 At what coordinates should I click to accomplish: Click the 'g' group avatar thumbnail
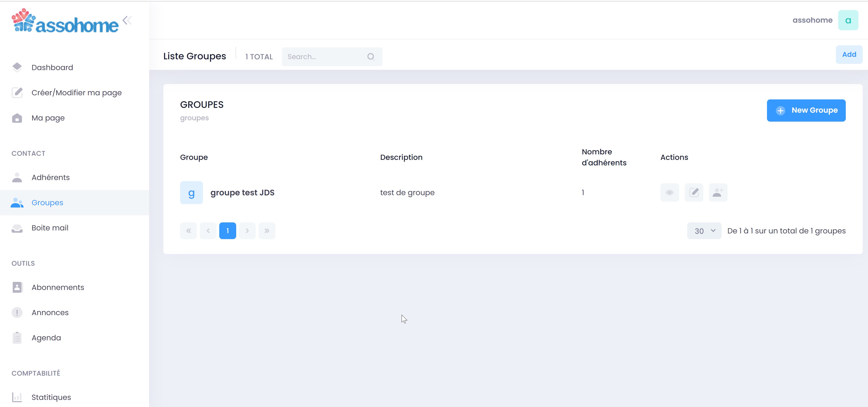pyautogui.click(x=191, y=192)
